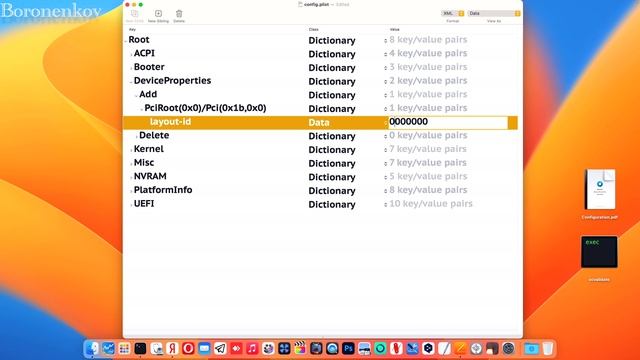Expand the Kernel disclosure triangle

131,150
